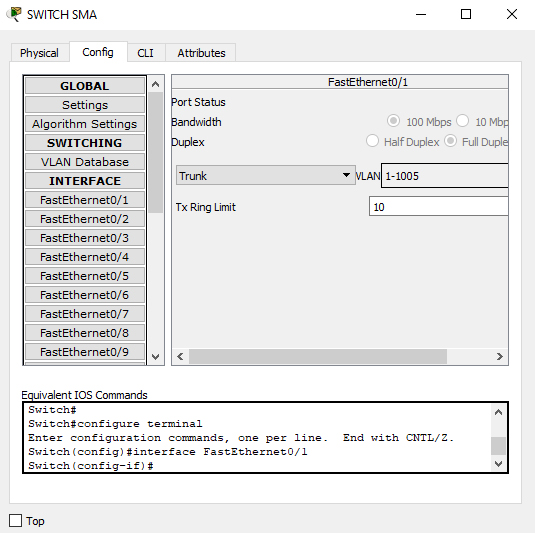535x533 pixels.
Task: Click the settings panel scroll right arrow
Action: (500, 357)
